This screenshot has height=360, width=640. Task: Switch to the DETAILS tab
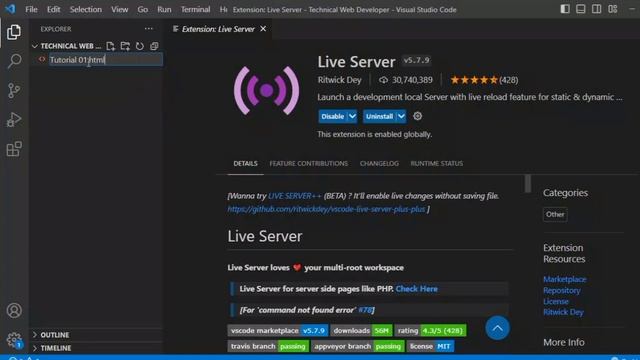click(245, 163)
